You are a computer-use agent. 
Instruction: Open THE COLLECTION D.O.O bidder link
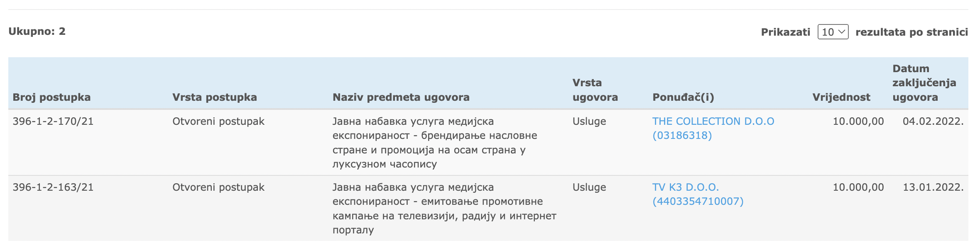(713, 128)
